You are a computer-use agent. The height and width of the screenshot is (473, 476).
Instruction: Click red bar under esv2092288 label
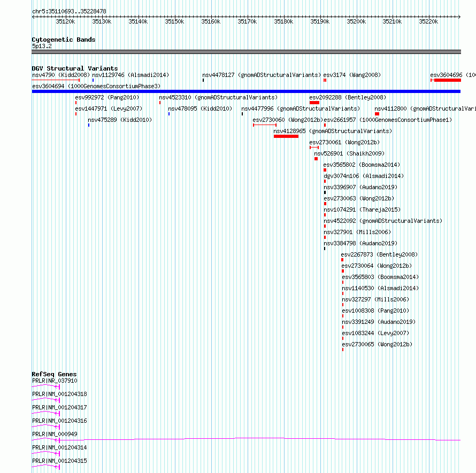(x=314, y=103)
